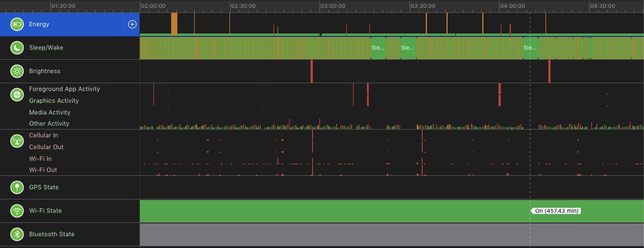Image resolution: width=644 pixels, height=248 pixels.
Task: Click the Wi-Fi State icon
Action: click(x=17, y=211)
